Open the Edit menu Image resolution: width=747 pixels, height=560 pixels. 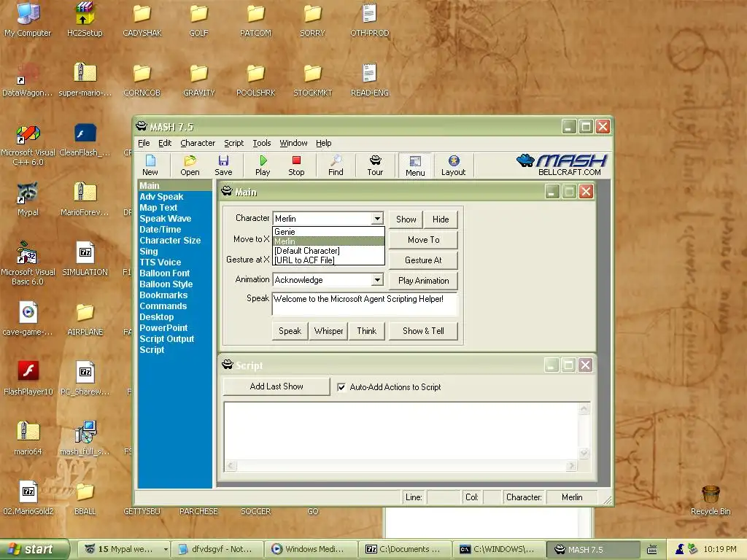(x=165, y=143)
